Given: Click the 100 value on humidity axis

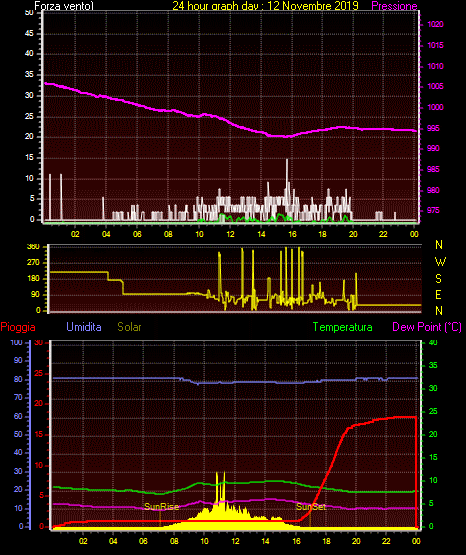Looking at the screenshot, I should click(16, 342).
